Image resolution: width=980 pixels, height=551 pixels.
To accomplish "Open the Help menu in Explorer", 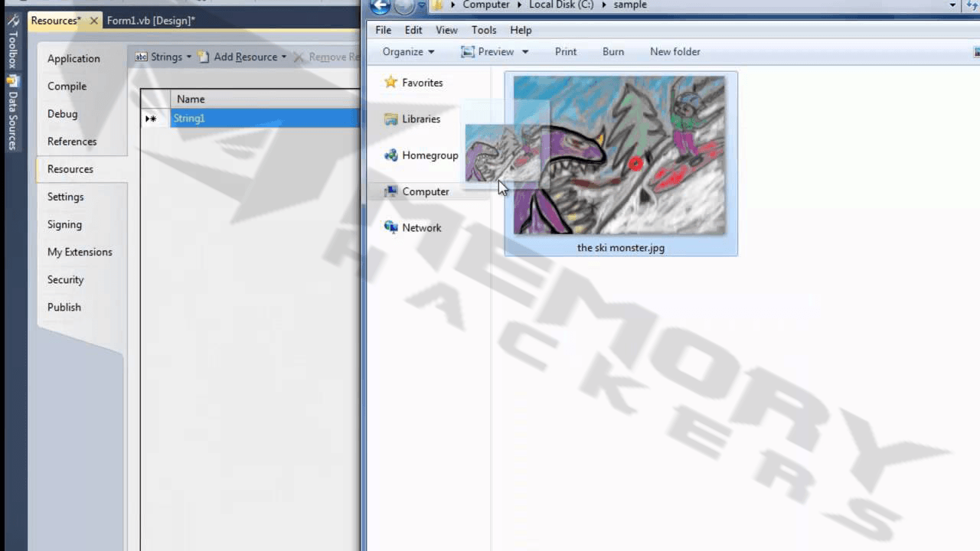I will [x=521, y=30].
